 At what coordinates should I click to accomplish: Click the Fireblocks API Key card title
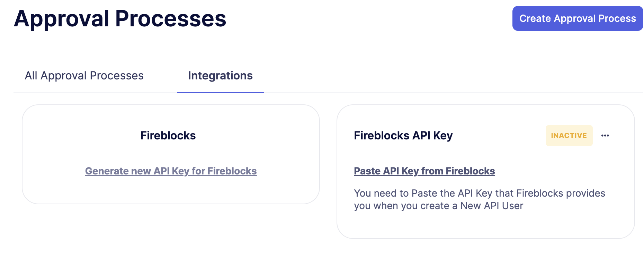click(403, 136)
